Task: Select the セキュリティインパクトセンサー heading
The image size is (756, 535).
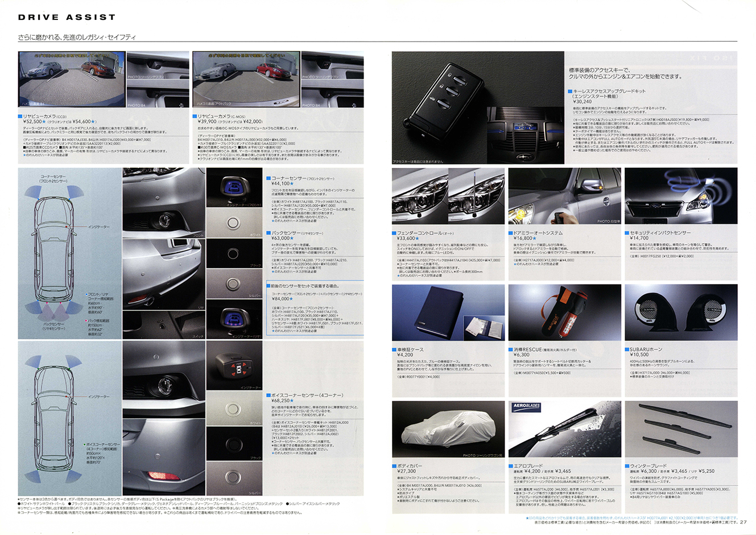Action: (x=660, y=233)
